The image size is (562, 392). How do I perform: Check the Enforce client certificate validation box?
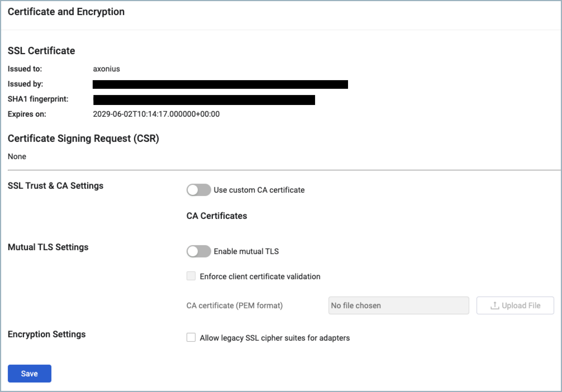point(191,276)
